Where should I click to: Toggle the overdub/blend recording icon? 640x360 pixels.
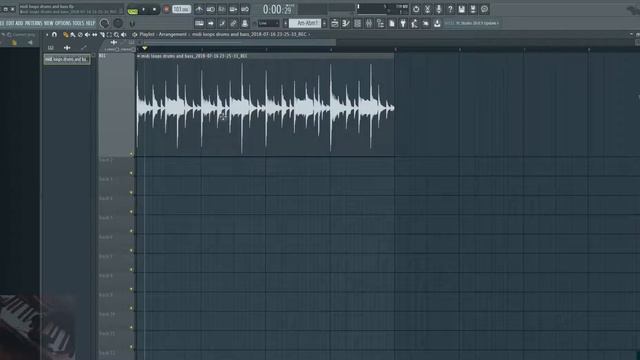(x=233, y=9)
